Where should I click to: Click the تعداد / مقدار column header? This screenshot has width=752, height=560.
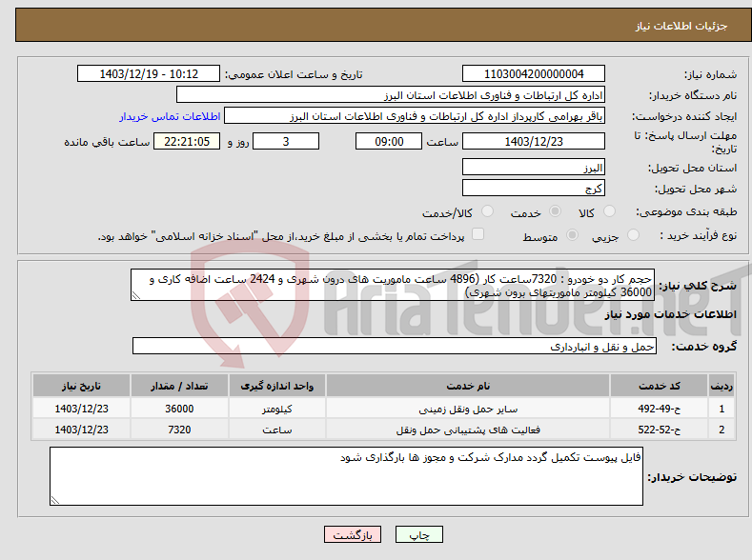point(179,386)
